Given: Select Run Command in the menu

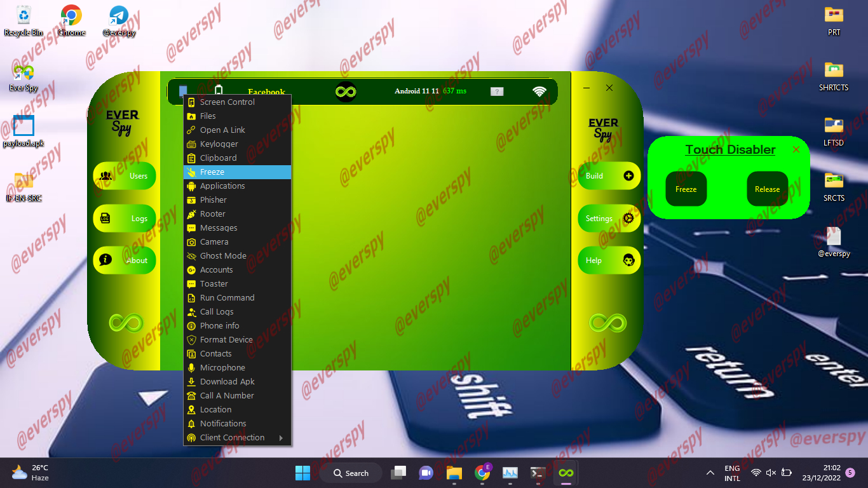Looking at the screenshot, I should [237, 298].
